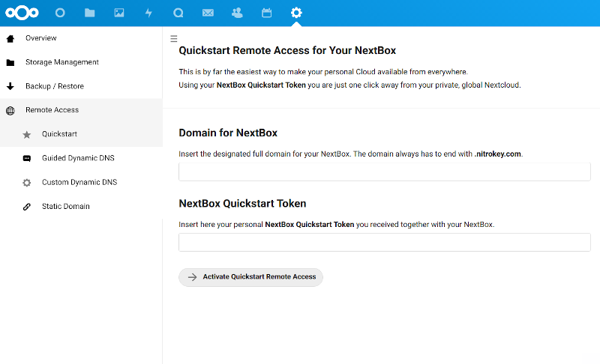Open Guided Dynamic DNS page

coord(81,158)
